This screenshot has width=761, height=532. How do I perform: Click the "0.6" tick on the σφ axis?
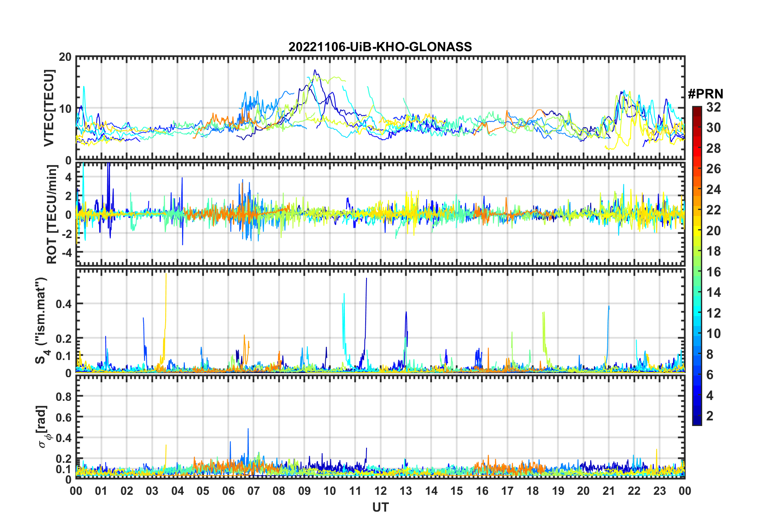pos(64,417)
